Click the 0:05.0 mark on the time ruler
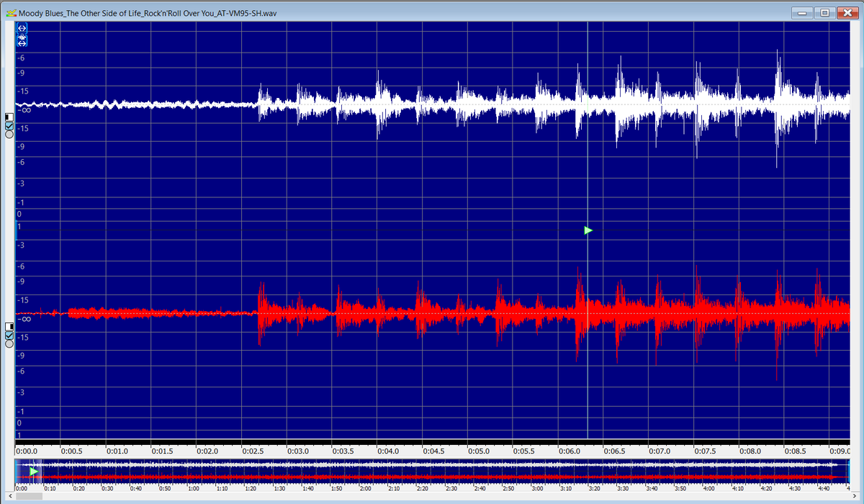 click(478, 451)
